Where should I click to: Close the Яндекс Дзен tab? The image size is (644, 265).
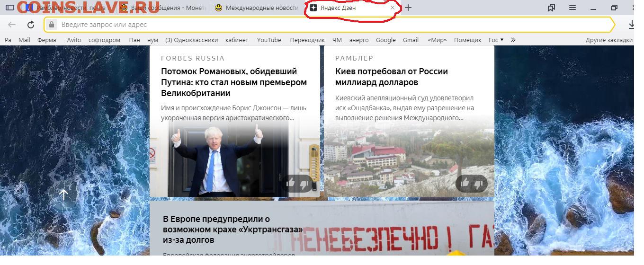(x=392, y=8)
